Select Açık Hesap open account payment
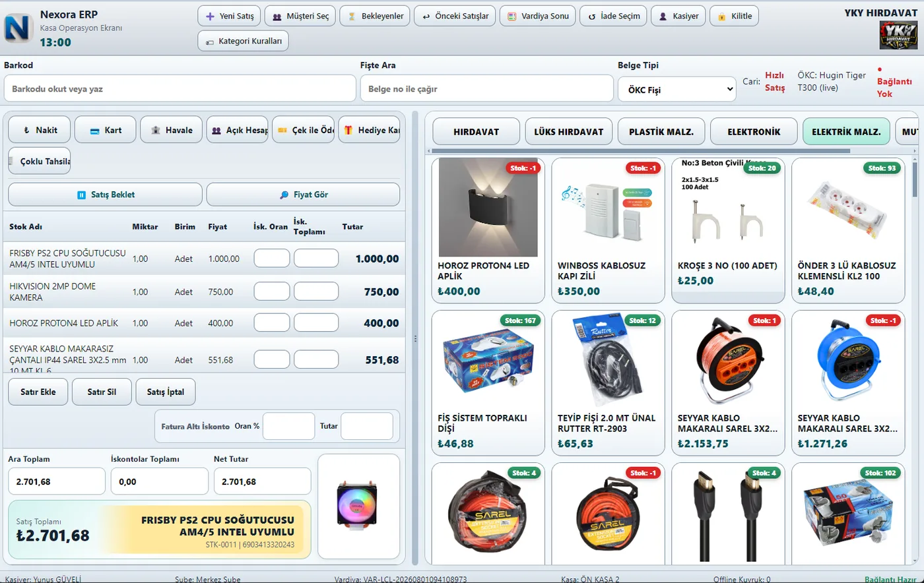924x583 pixels. [x=238, y=130]
